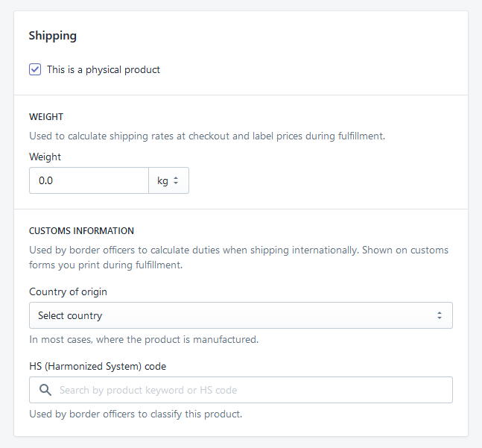Click the 'Shipping' section heading
The height and width of the screenshot is (448, 482).
(x=53, y=36)
